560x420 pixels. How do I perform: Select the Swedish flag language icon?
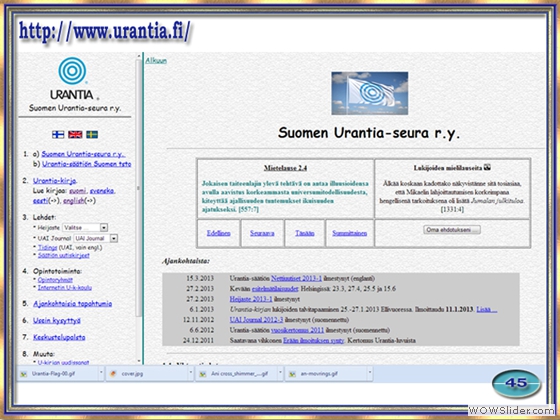[92, 134]
